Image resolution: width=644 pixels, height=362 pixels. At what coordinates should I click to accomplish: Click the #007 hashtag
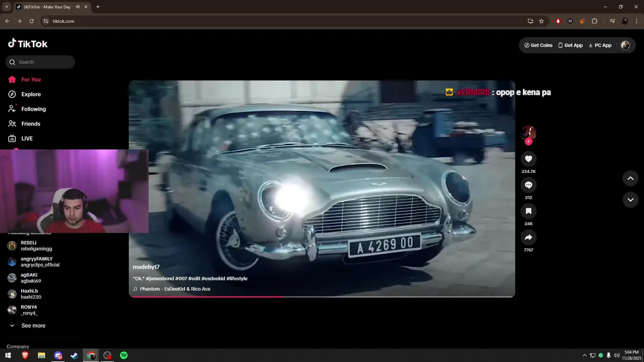180,279
